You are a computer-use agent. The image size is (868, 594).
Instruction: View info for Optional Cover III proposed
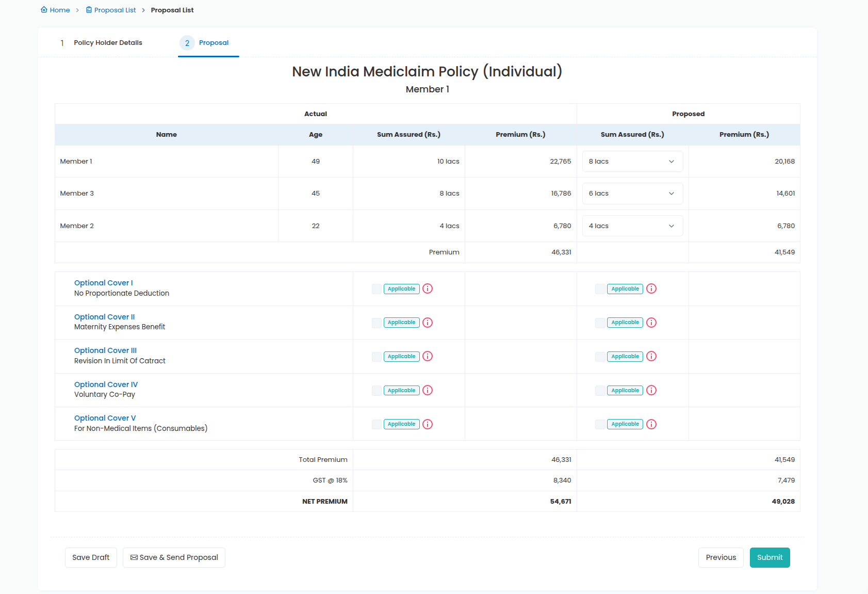(x=651, y=356)
